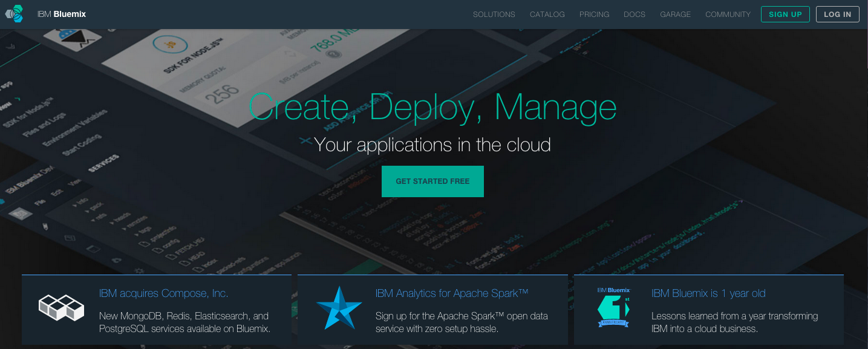
Task: Open the IBM Bluemix home text link
Action: 62,14
